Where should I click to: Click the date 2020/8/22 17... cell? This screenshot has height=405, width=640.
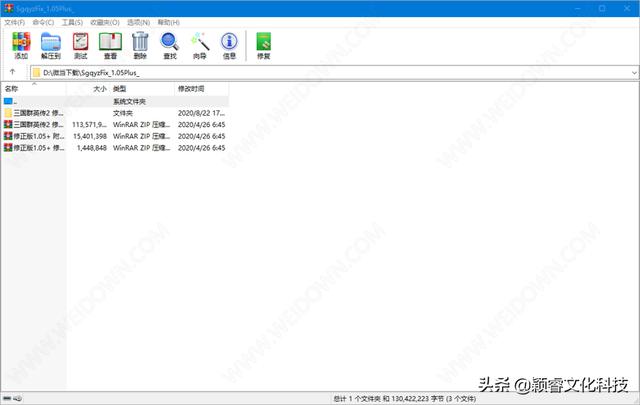tap(201, 113)
